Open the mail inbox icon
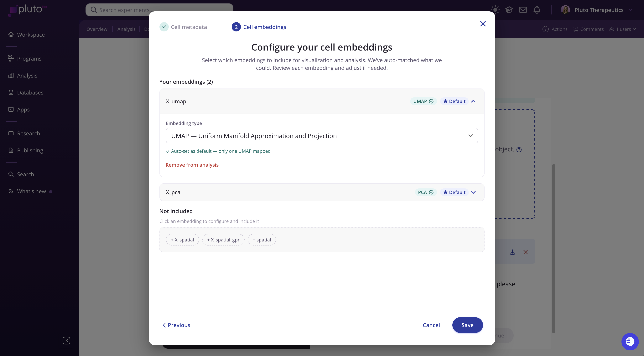644x356 pixels. 523,10
